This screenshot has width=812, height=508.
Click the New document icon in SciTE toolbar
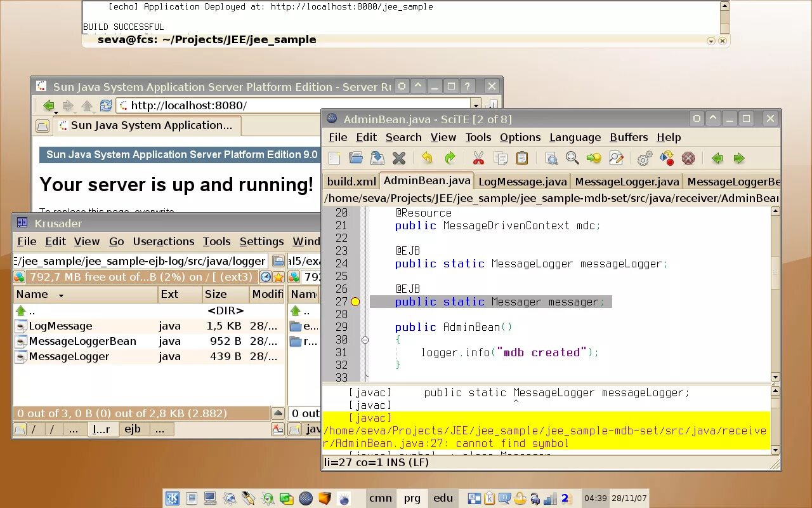334,158
